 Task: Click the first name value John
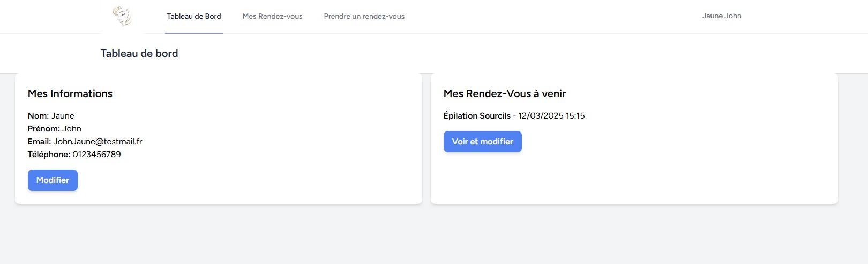pyautogui.click(x=72, y=129)
